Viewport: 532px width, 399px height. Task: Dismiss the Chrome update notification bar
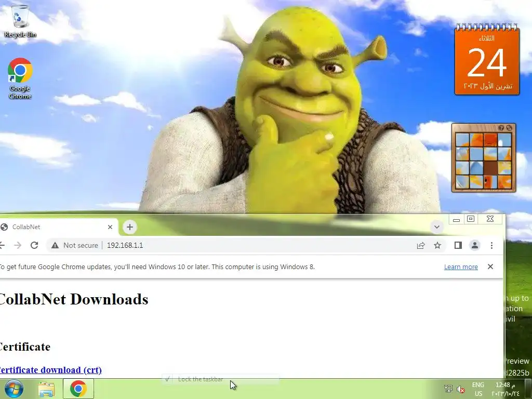490,267
